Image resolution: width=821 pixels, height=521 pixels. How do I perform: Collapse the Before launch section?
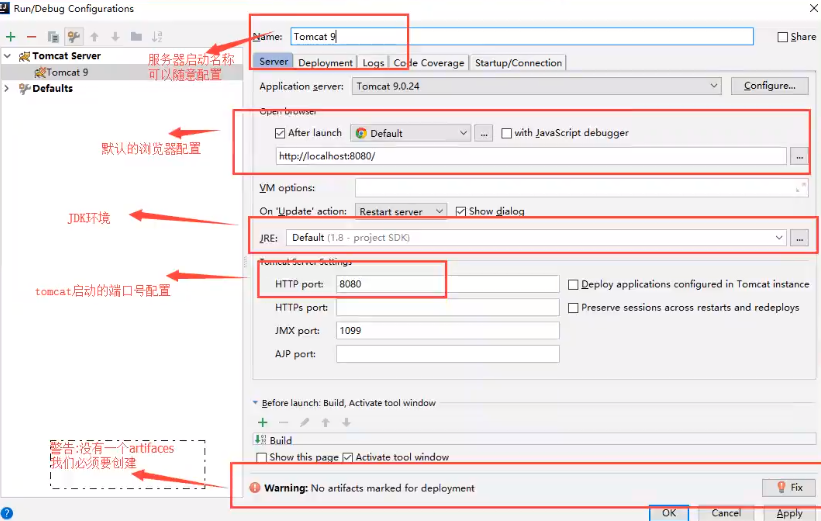pos(256,403)
